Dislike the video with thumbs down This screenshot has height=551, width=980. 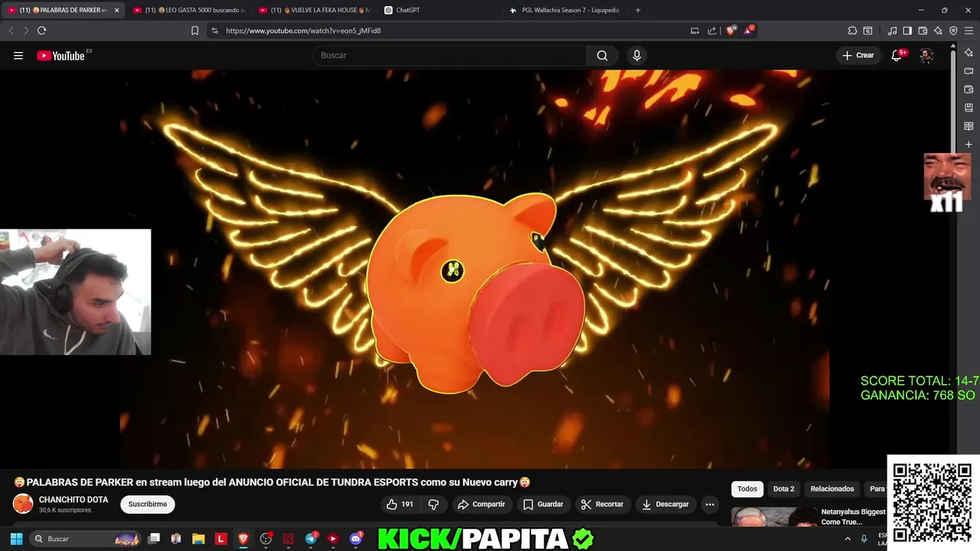click(x=433, y=504)
